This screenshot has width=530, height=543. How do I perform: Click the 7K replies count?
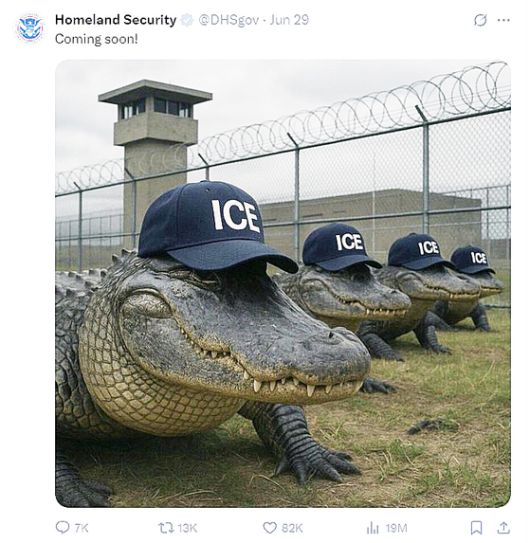click(x=81, y=528)
